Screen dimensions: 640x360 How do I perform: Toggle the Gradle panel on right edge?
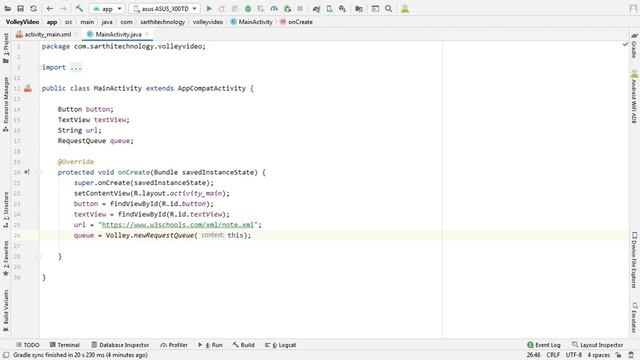pyautogui.click(x=634, y=46)
